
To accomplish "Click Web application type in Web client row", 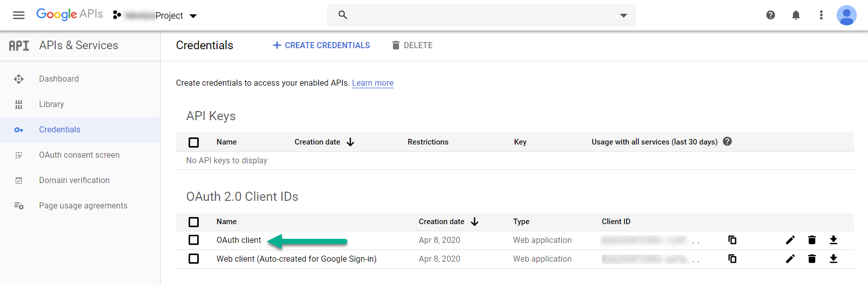I will [x=542, y=259].
